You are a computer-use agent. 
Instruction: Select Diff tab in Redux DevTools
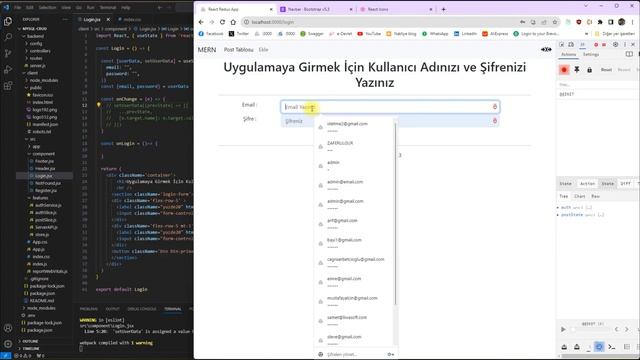click(x=625, y=184)
